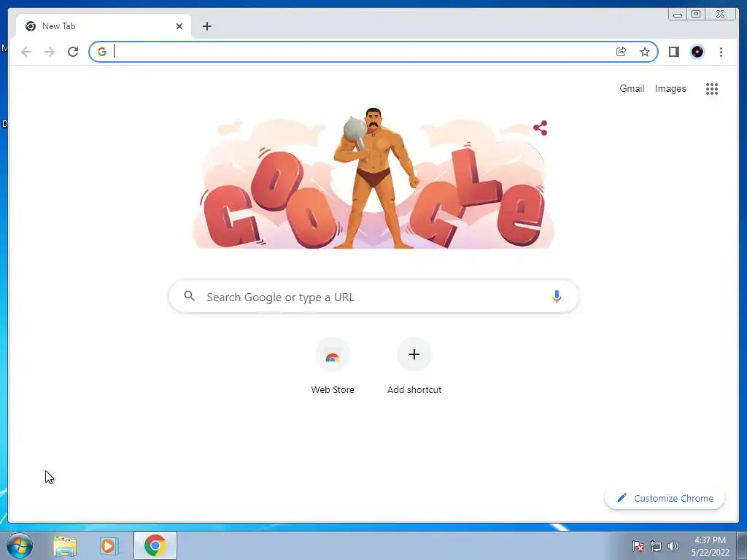Select the New Tab tab
The height and width of the screenshot is (560, 747).
[x=104, y=26]
